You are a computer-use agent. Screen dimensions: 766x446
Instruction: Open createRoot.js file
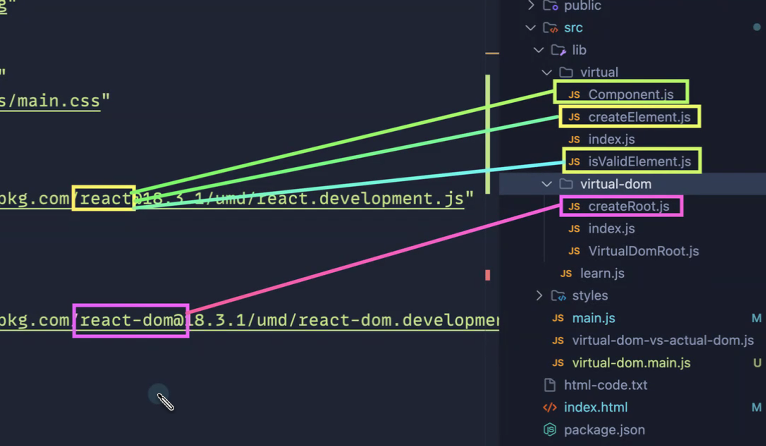pyautogui.click(x=629, y=207)
